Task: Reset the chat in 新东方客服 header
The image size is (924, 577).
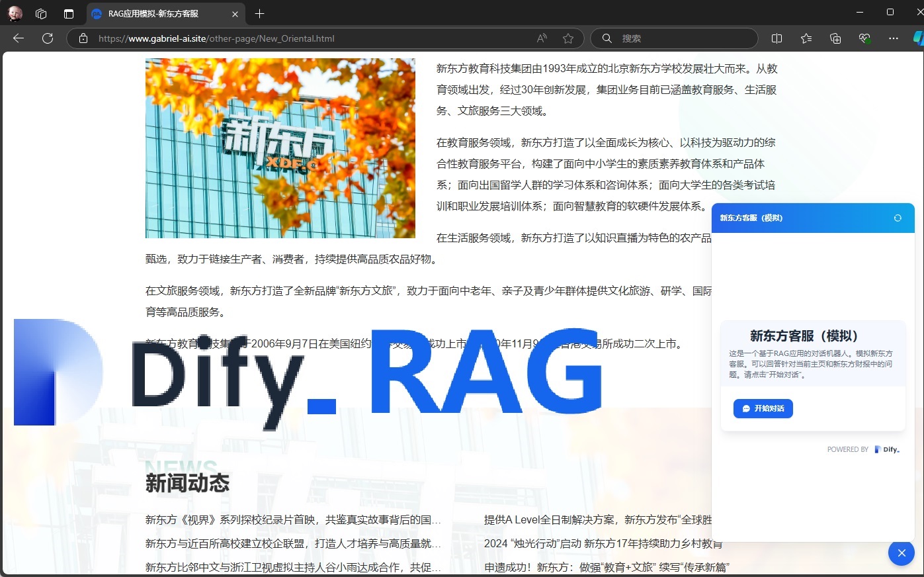Action: click(x=898, y=218)
